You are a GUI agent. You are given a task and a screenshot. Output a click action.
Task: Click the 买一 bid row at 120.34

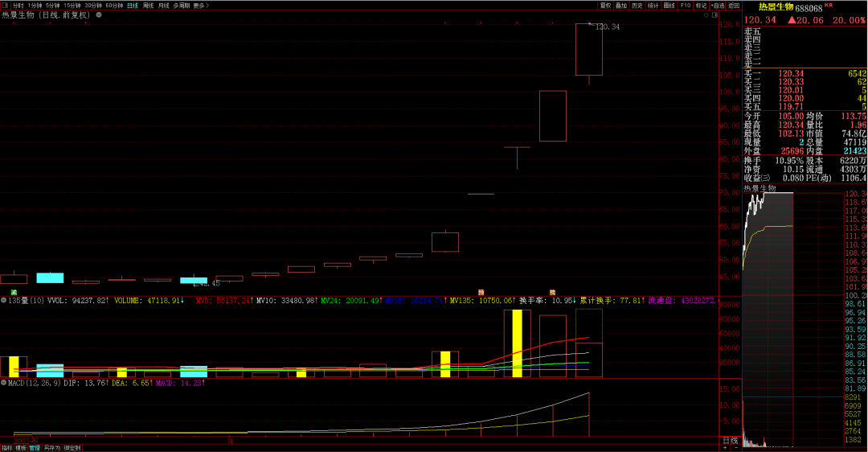pyautogui.click(x=805, y=73)
